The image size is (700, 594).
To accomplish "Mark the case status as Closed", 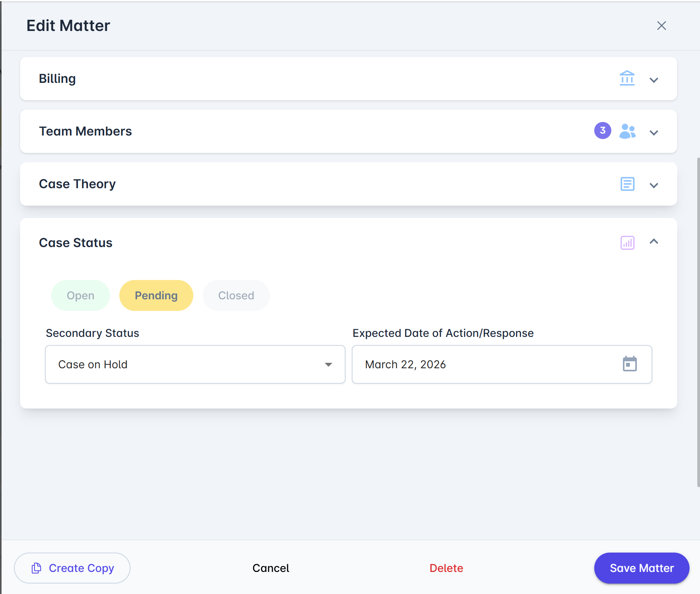I will (x=236, y=295).
